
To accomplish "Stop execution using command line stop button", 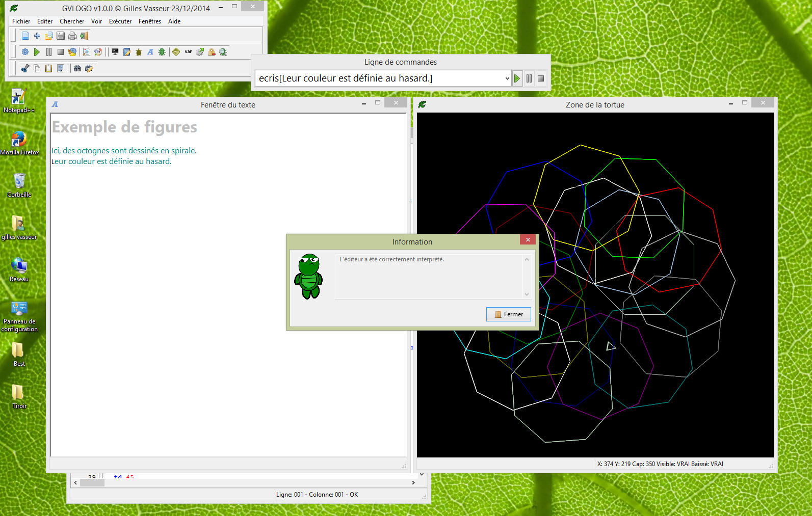I will click(541, 78).
